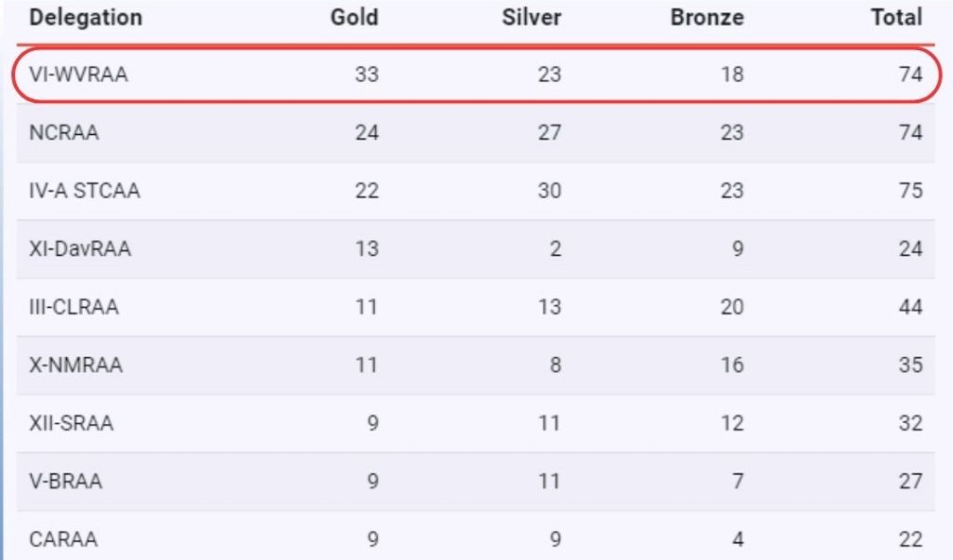
Task: Sort by the Gold column header
Action: click(355, 17)
